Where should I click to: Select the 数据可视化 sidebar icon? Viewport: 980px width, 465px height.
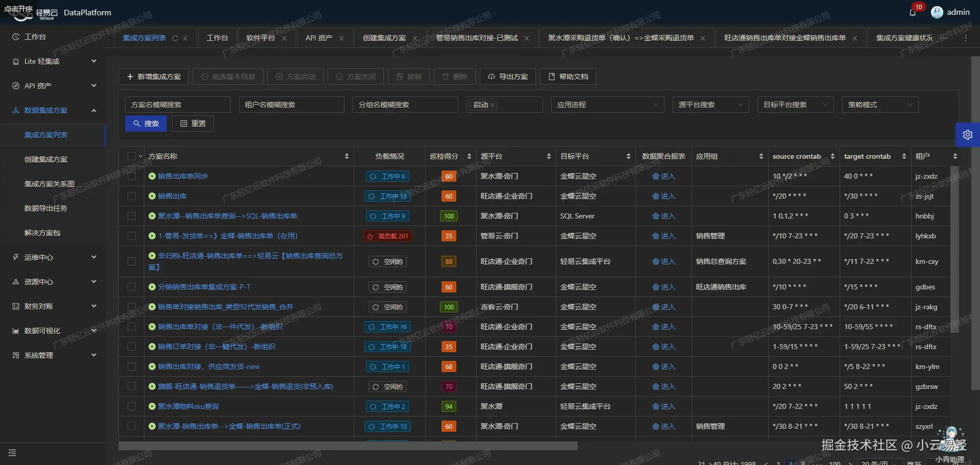tap(15, 331)
